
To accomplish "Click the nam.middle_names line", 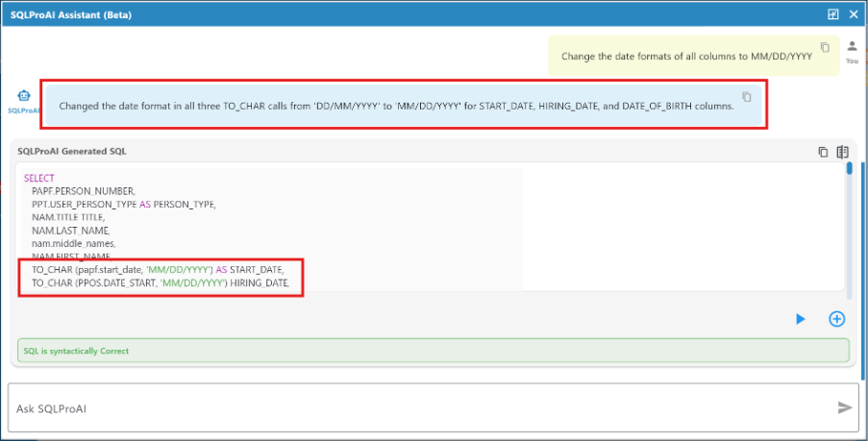I will tap(73, 243).
